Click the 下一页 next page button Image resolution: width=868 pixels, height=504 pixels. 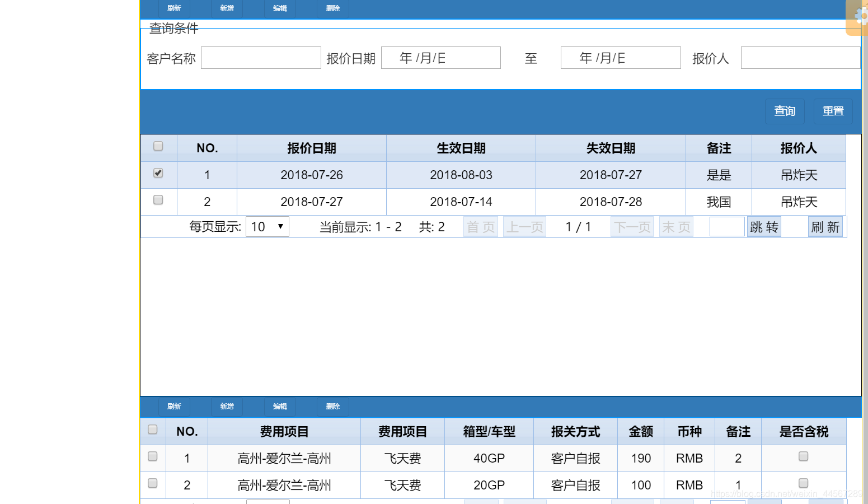(632, 227)
